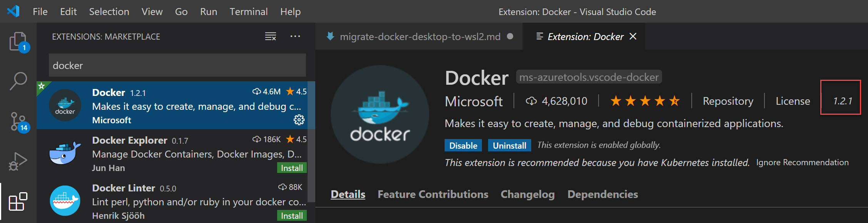This screenshot has height=223, width=868.
Task: Disable the Docker extension
Action: point(463,146)
